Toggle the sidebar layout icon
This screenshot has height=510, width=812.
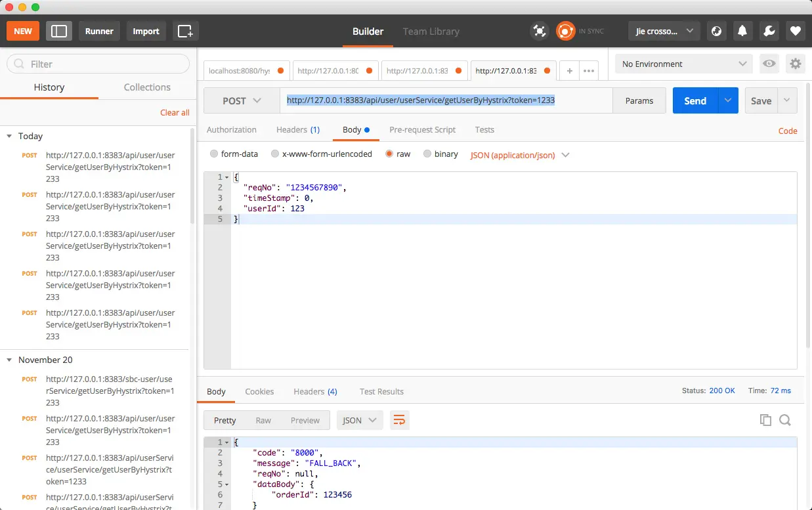[59, 31]
